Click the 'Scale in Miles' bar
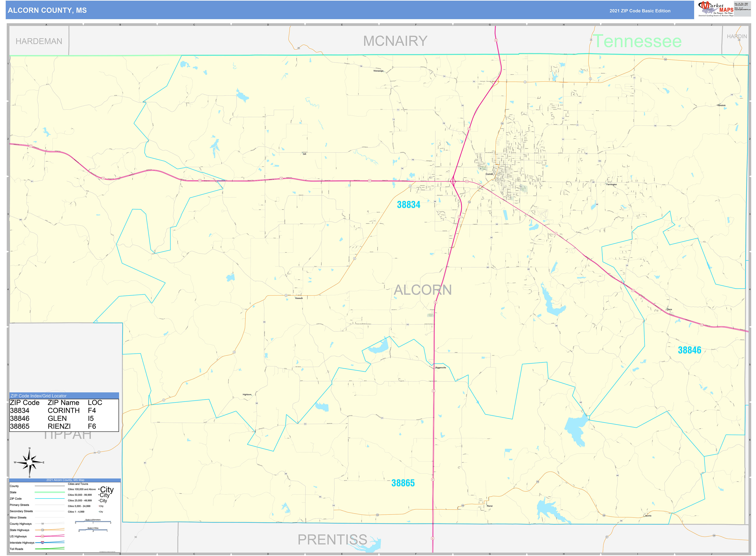 (x=93, y=530)
